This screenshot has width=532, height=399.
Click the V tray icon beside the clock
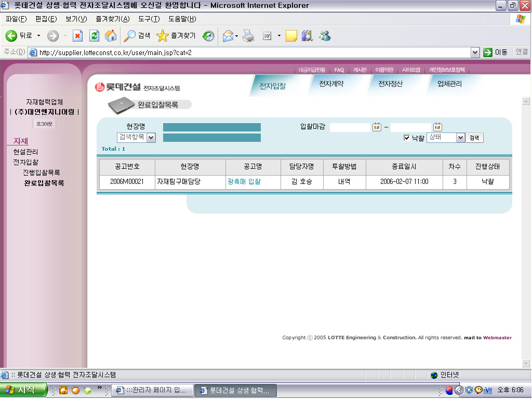tap(487, 391)
